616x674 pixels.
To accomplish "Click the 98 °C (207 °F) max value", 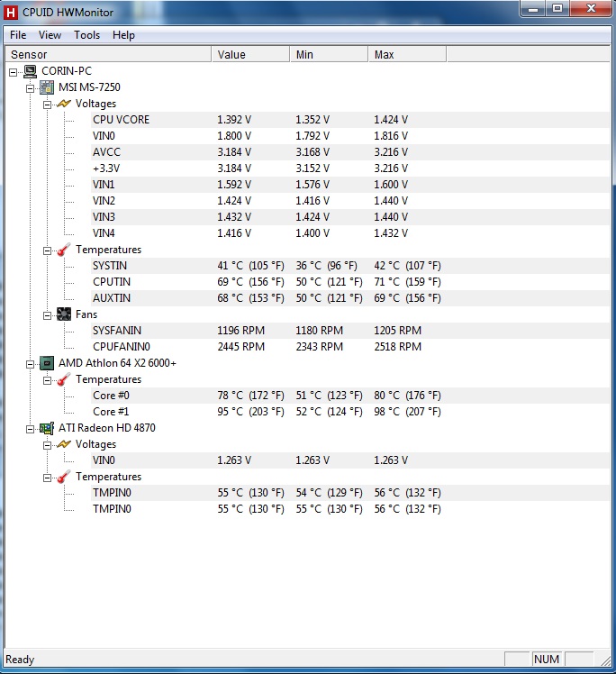I will point(407,412).
